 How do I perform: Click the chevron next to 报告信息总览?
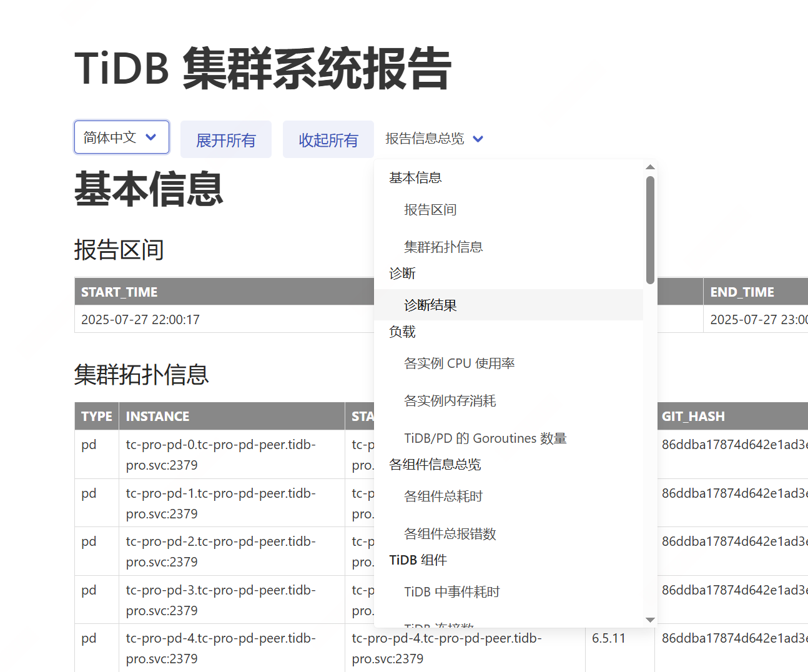[x=478, y=139]
